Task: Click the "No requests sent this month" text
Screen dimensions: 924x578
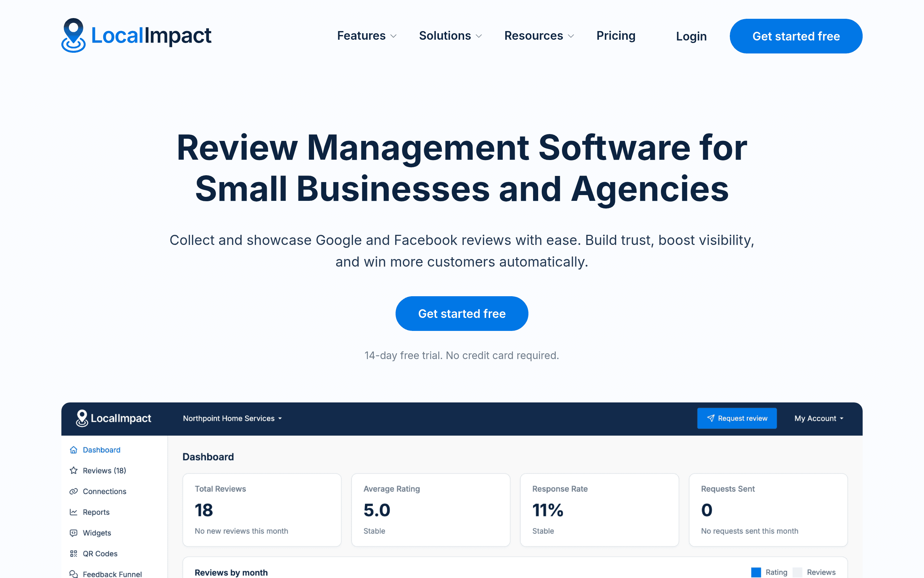Action: pos(749,531)
